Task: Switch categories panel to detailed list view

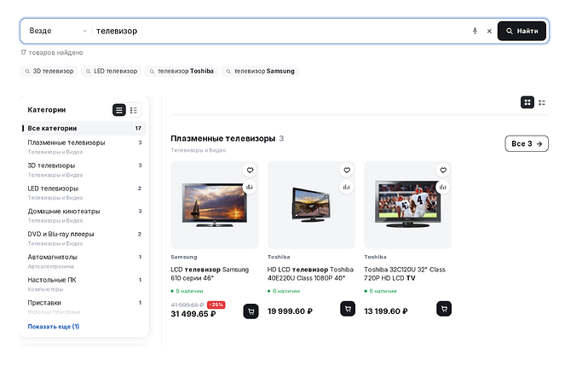Action: click(x=134, y=110)
